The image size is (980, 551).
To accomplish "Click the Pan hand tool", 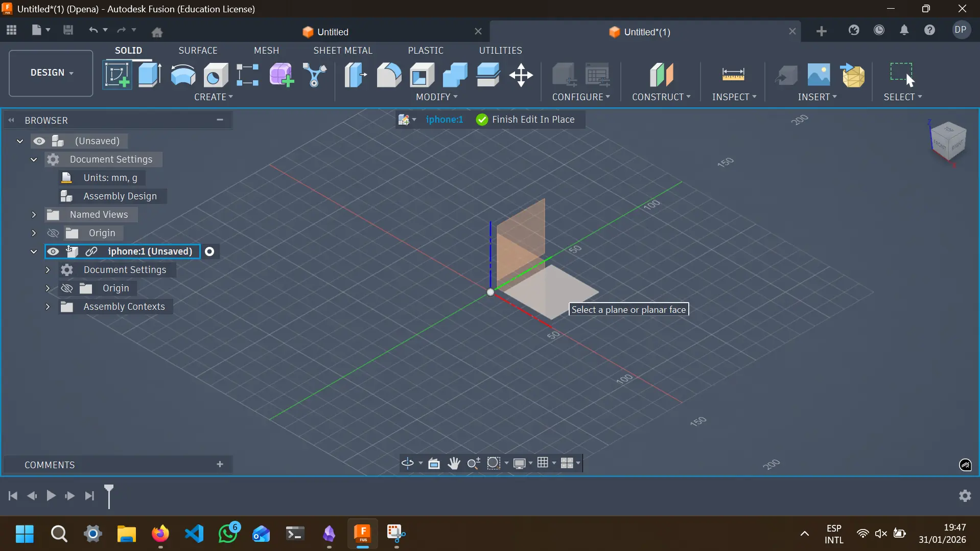I will click(x=454, y=463).
